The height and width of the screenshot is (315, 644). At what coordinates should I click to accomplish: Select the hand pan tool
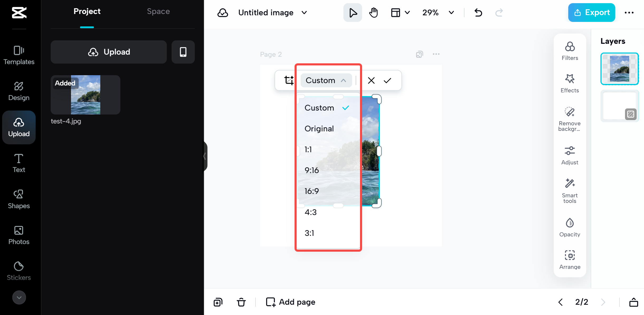point(373,12)
